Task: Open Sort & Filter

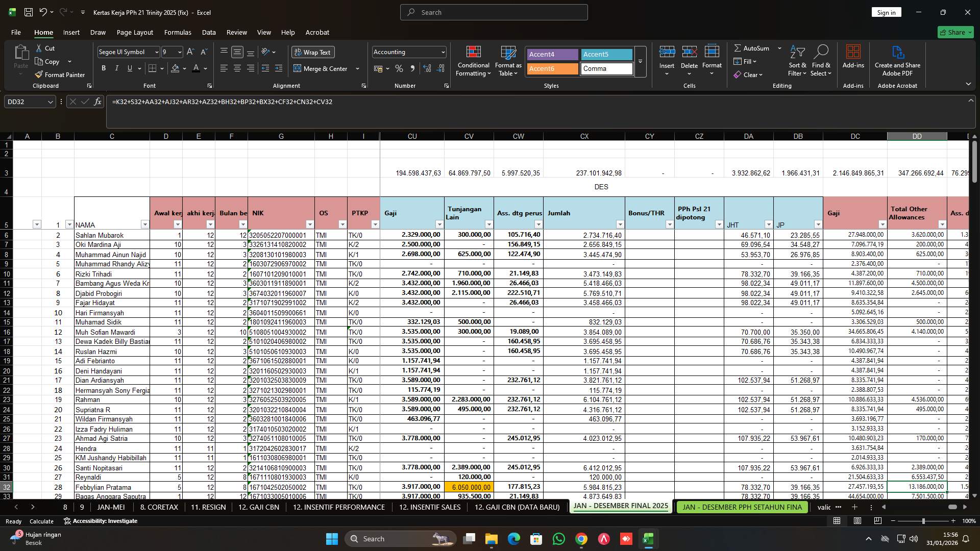Action: point(797,61)
